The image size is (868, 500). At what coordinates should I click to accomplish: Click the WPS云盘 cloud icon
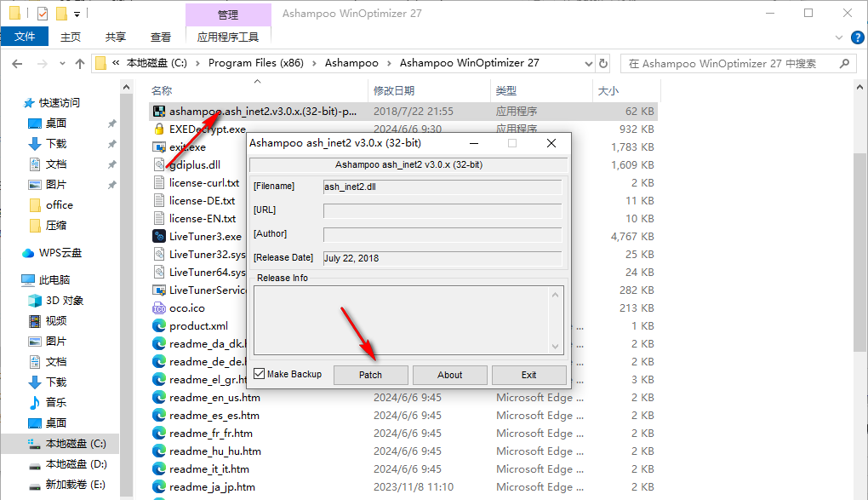pyautogui.click(x=28, y=253)
